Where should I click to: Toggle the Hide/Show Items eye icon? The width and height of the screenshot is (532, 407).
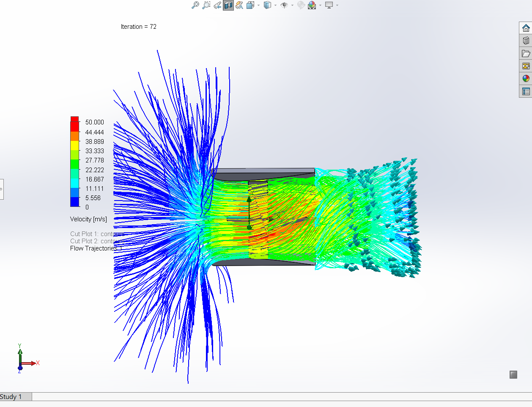click(x=284, y=5)
